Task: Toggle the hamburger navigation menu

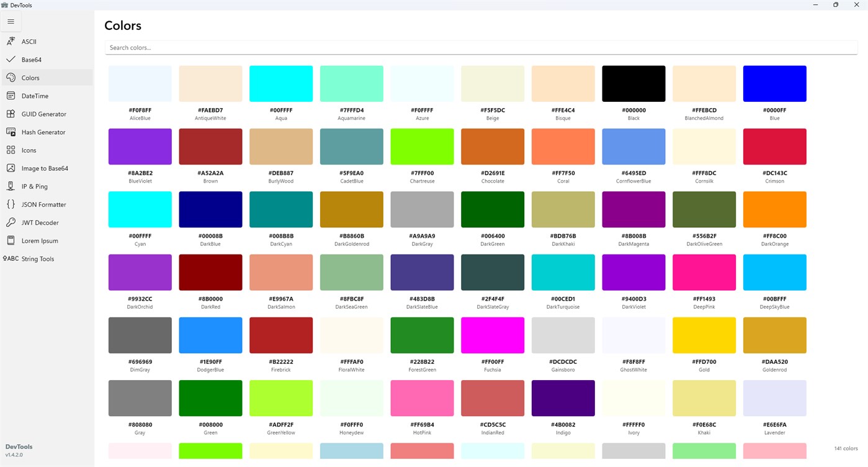Action: pyautogui.click(x=11, y=22)
